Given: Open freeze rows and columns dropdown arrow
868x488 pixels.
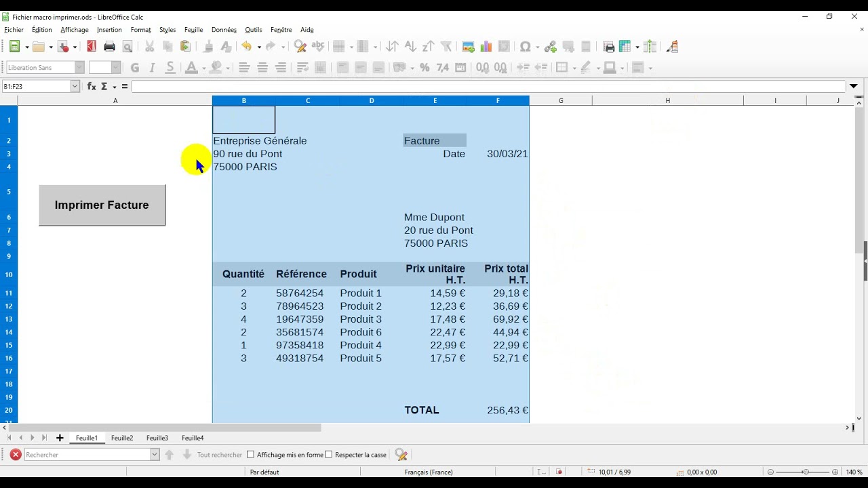Looking at the screenshot, I should [637, 47].
